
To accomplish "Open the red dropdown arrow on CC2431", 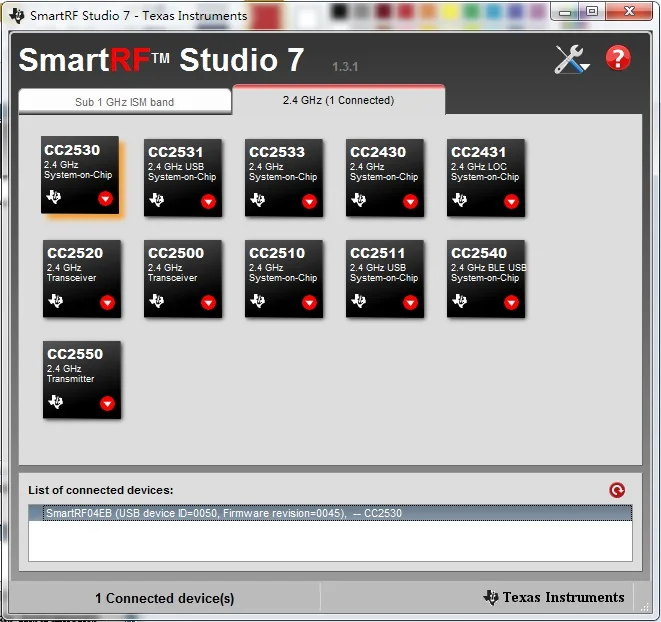I will pyautogui.click(x=511, y=202).
